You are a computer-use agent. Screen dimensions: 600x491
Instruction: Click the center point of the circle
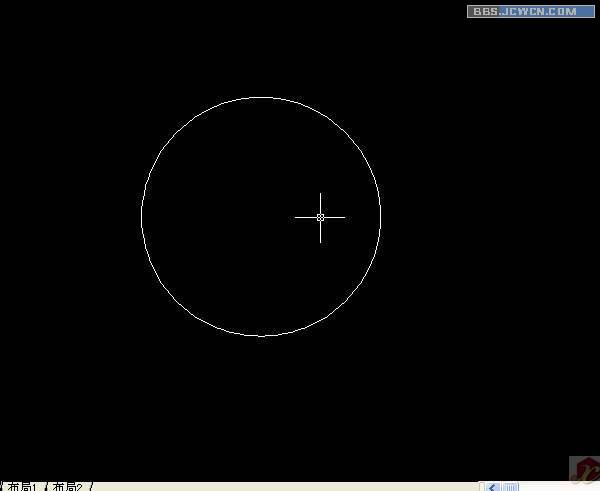coord(261,216)
